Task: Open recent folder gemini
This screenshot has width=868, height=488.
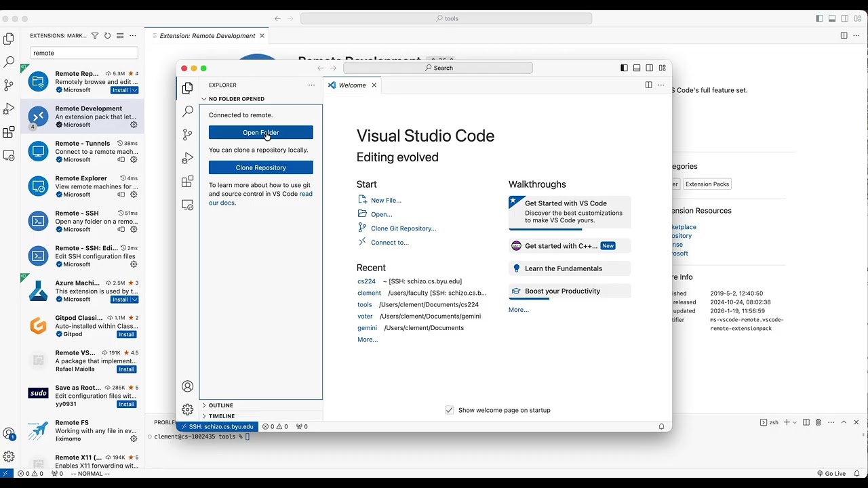Action: [x=367, y=328]
